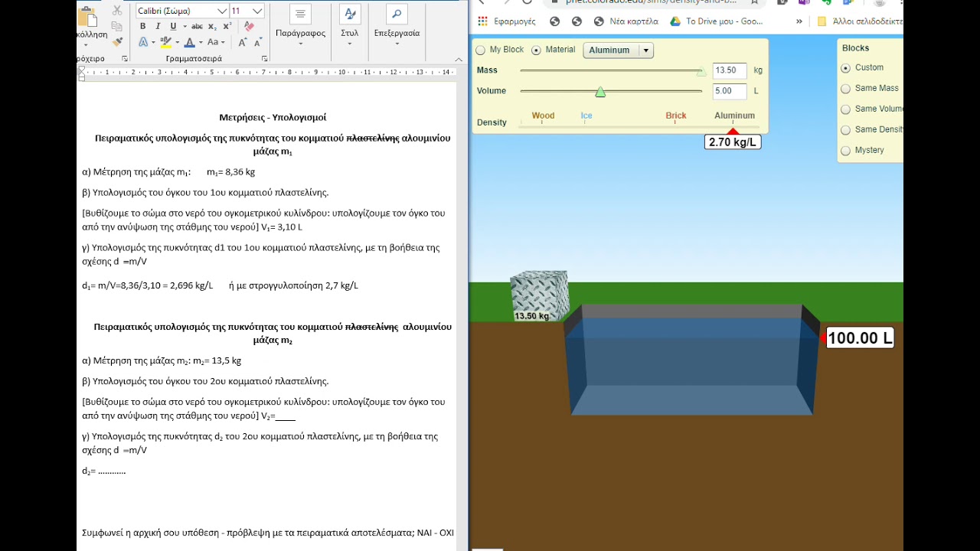Open the Change Case Aa menu
Image resolution: width=980 pixels, height=551 pixels.
coord(214,43)
